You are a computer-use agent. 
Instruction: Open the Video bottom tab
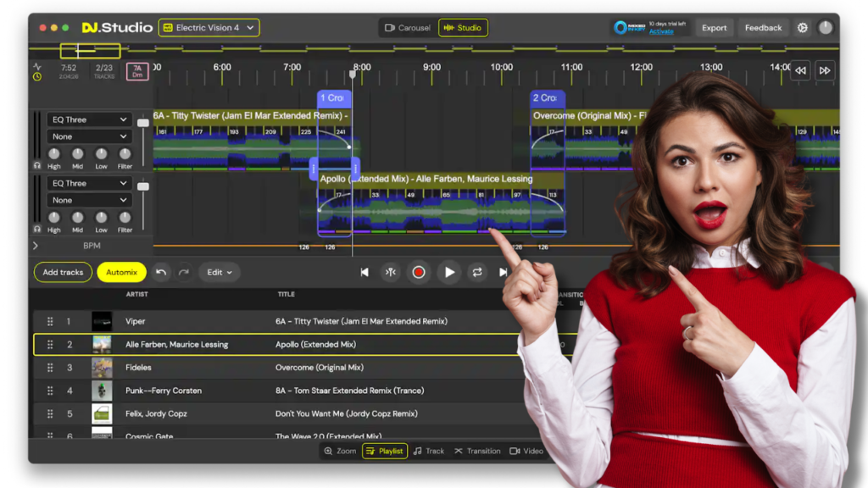[x=526, y=451]
